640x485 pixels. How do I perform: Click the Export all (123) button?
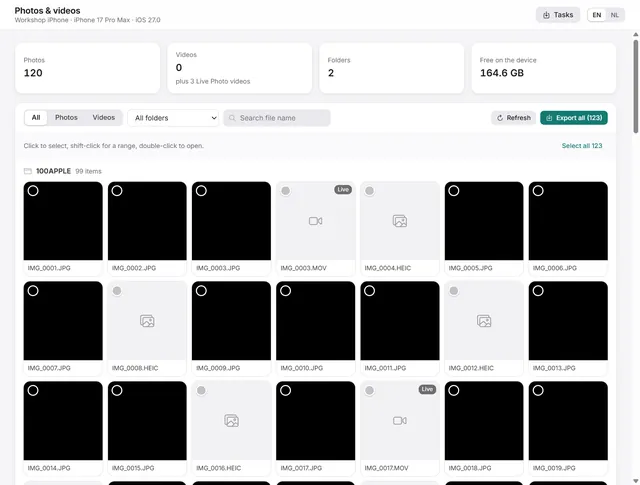coord(573,118)
